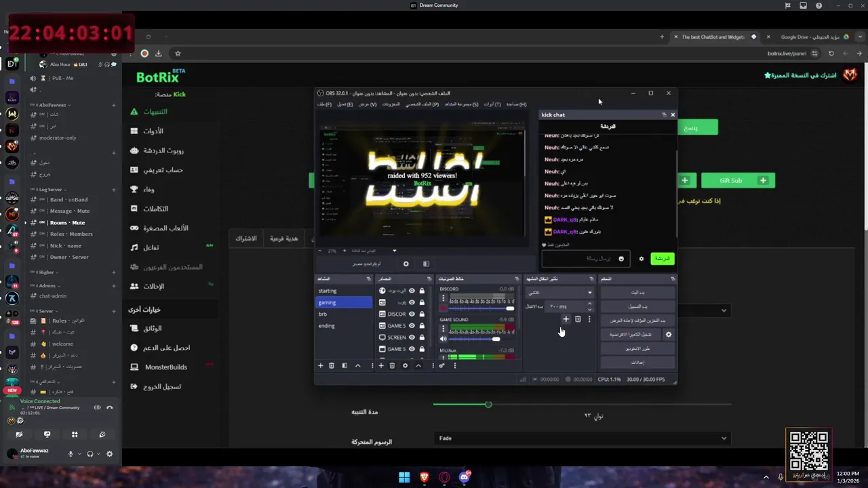The height and width of the screenshot is (488, 868).
Task: Open OBS File (F) menu
Action: 324,104
